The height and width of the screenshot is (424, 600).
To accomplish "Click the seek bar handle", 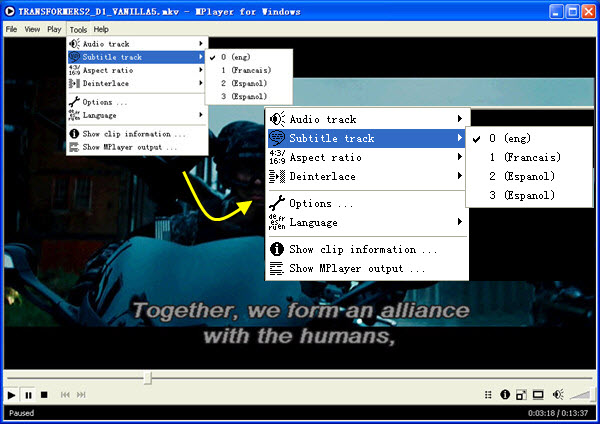I will [148, 378].
